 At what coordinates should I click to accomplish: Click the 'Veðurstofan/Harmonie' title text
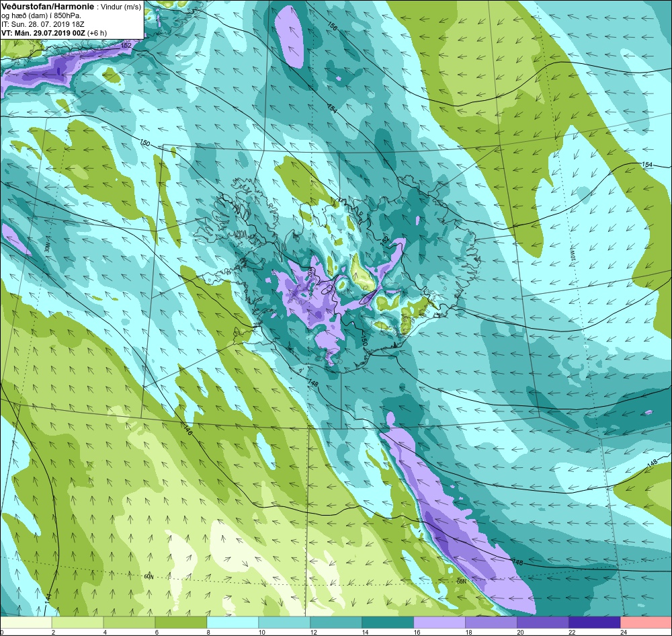47,7
